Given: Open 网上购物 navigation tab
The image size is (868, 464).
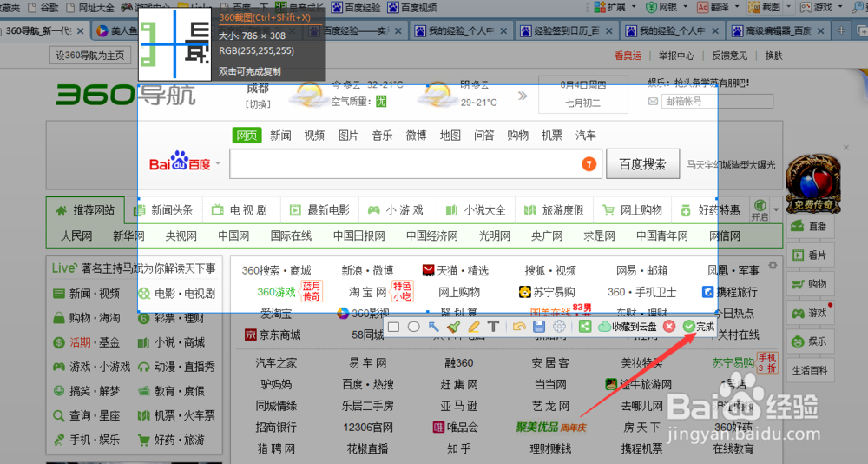Looking at the screenshot, I should (632, 210).
